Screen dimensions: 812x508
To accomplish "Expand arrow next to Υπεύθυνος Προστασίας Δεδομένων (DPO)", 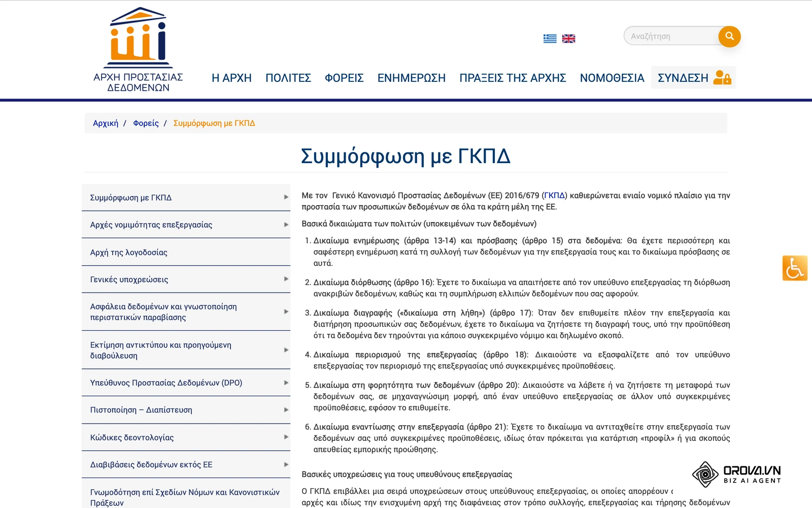I will click(286, 383).
